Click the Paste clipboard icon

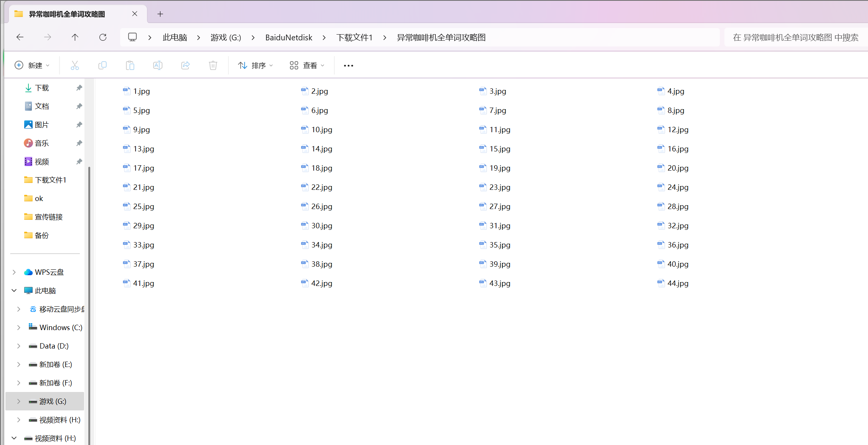(130, 65)
